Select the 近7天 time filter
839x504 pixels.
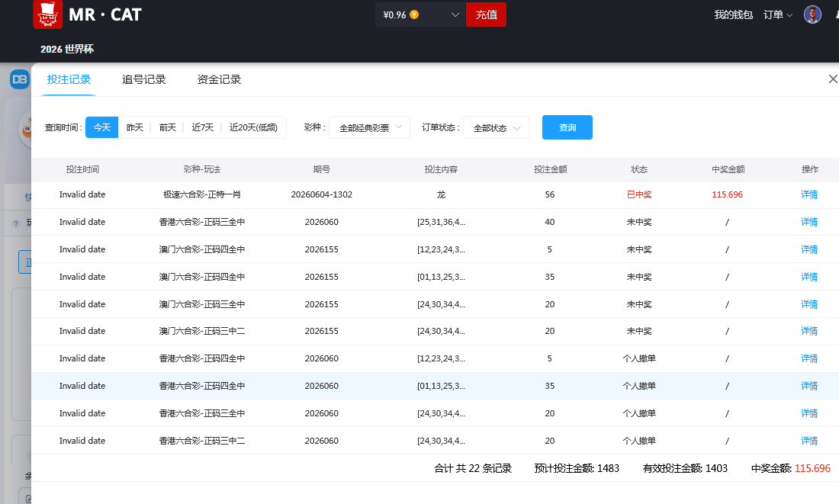tap(202, 127)
